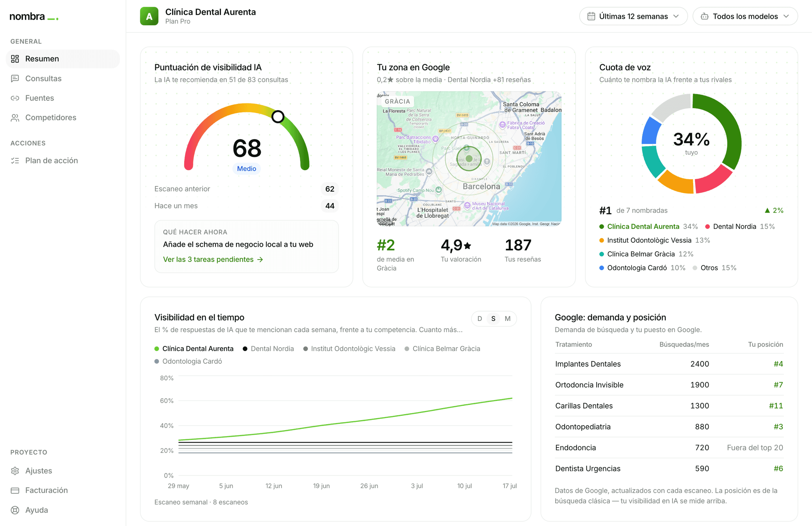Click the Resumen grid icon
The image size is (812, 526).
pyautogui.click(x=15, y=59)
